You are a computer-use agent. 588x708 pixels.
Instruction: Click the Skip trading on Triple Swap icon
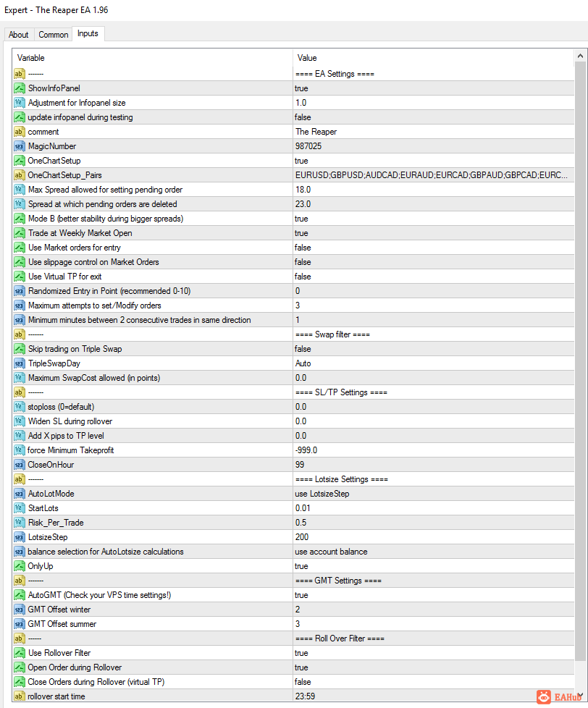(19, 349)
